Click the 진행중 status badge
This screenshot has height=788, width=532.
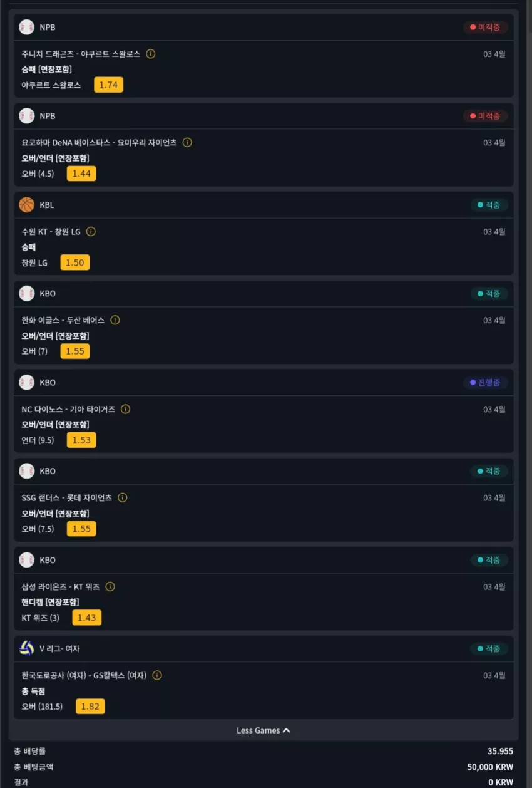485,382
